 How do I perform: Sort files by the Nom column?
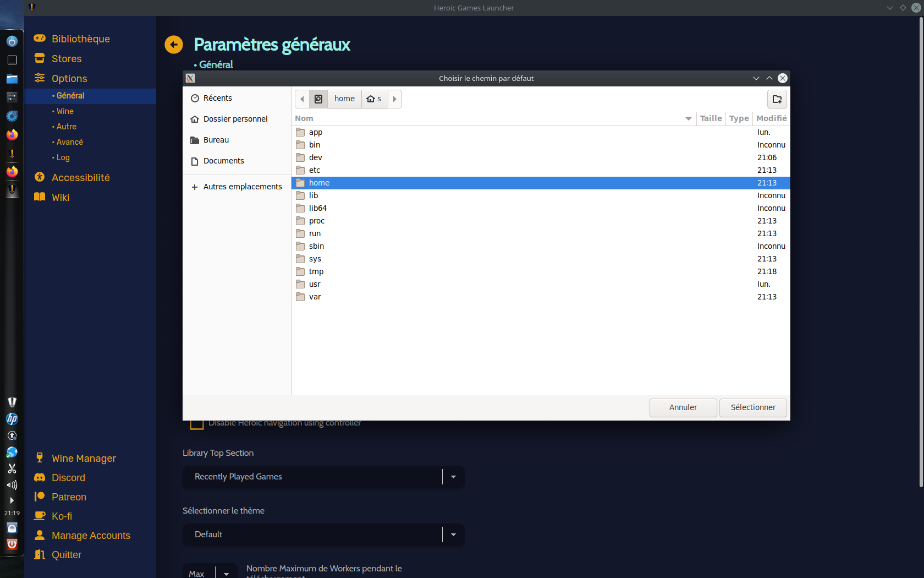tap(493, 118)
